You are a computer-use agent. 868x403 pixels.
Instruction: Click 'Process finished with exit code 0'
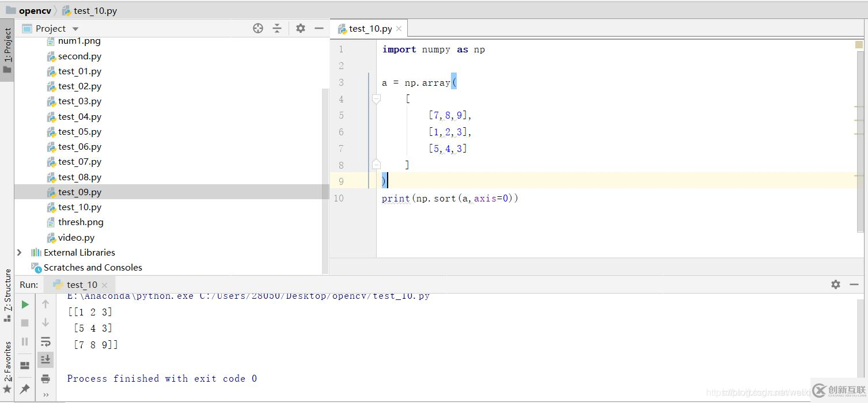click(x=162, y=378)
